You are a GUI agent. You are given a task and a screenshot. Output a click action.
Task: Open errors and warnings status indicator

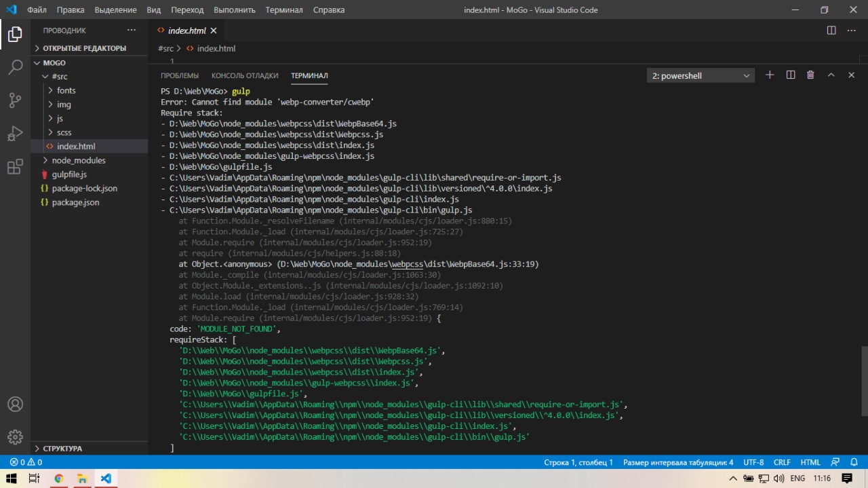[26, 462]
